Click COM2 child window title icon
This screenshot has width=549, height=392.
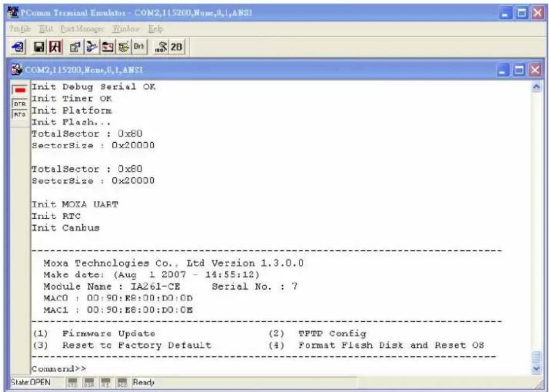pos(17,70)
